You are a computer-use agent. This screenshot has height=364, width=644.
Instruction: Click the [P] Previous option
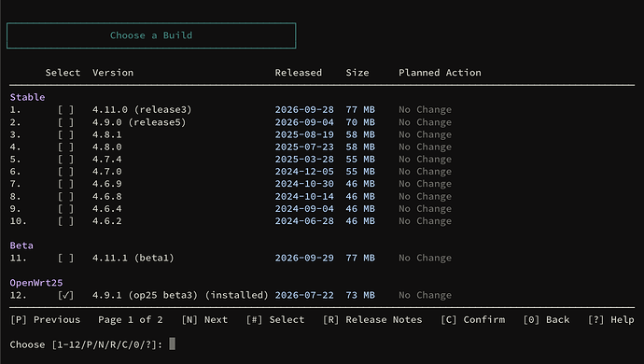(x=45, y=319)
